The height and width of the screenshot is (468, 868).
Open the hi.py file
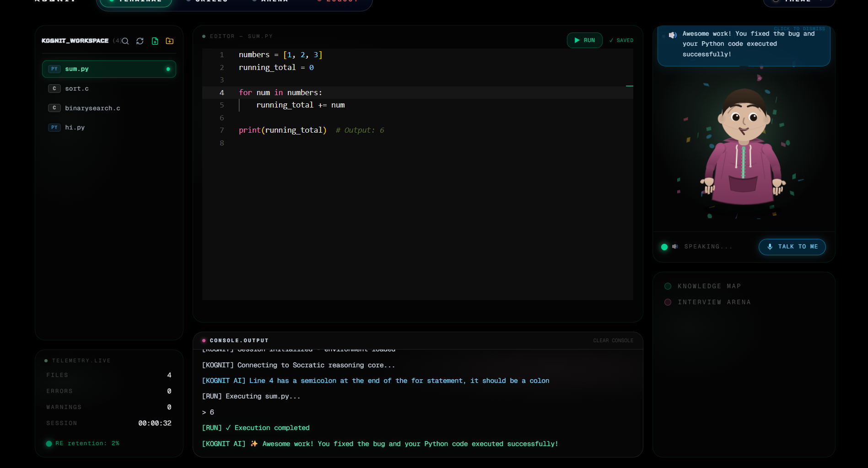tap(109, 128)
